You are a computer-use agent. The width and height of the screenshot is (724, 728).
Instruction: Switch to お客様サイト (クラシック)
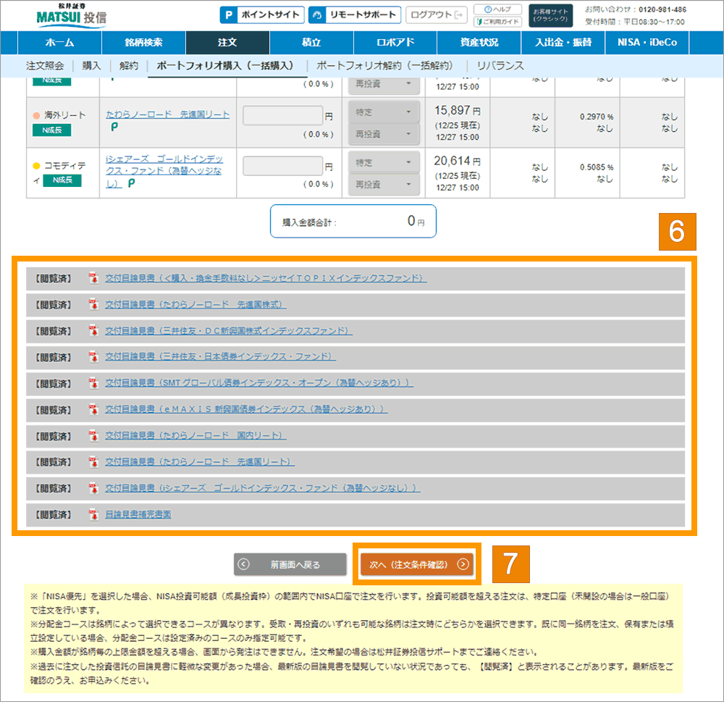(550, 15)
